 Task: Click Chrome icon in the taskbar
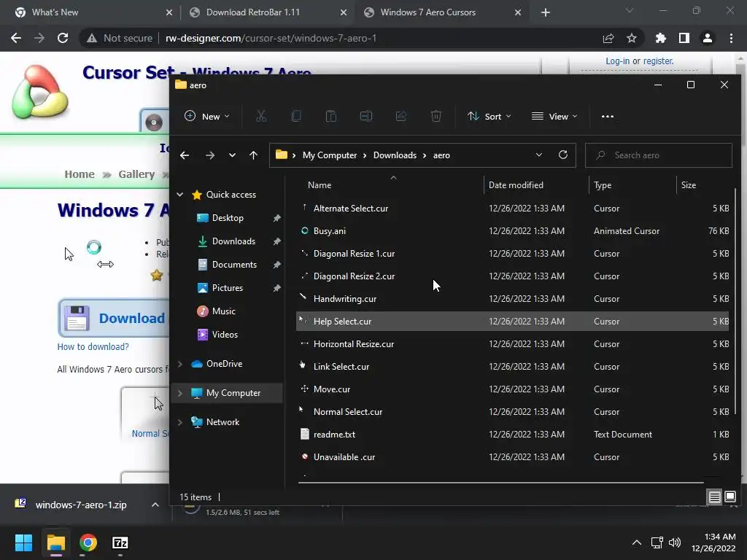[88, 542]
